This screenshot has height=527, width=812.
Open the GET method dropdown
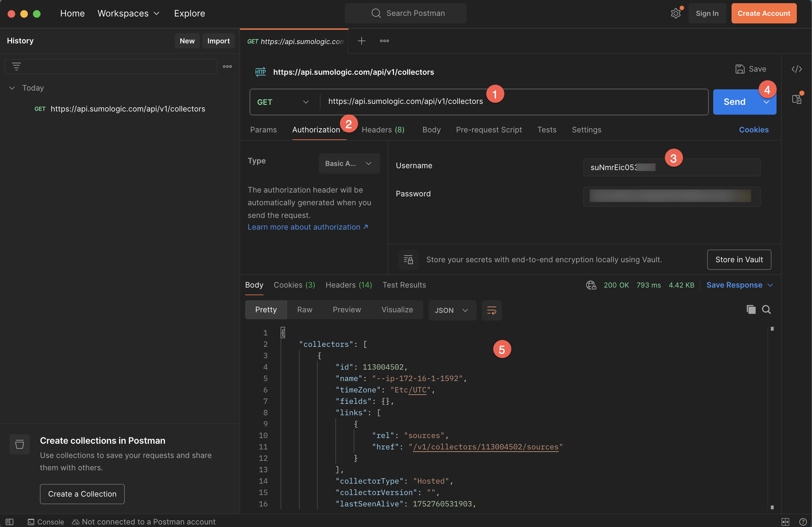[283, 102]
